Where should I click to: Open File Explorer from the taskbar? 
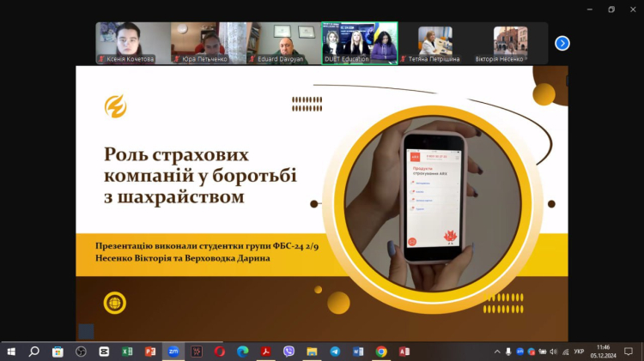click(313, 352)
